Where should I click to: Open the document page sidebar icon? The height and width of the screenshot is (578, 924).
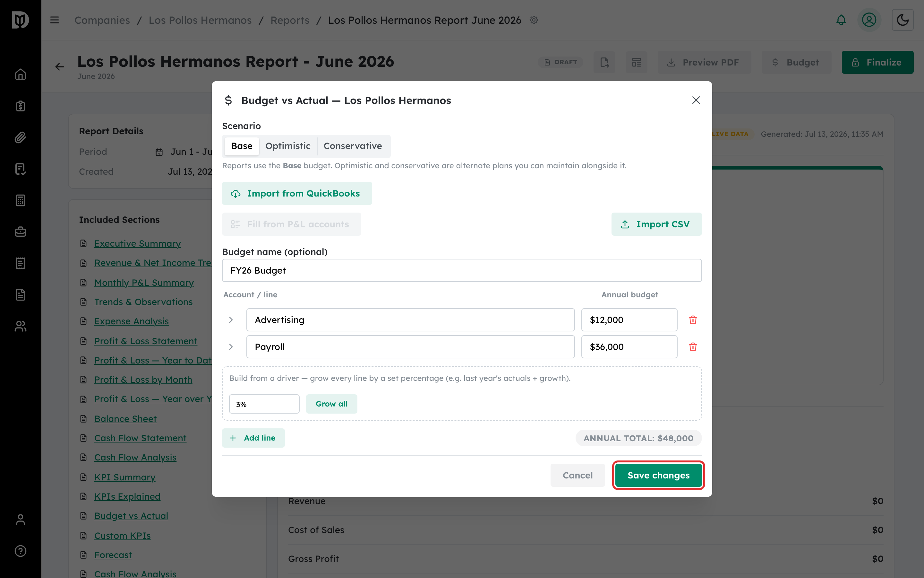(x=20, y=295)
